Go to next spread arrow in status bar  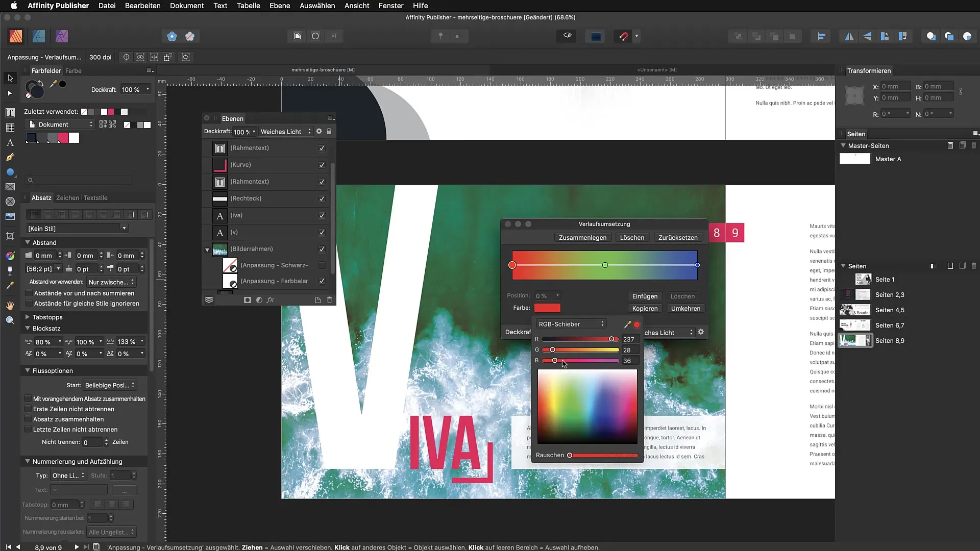77,547
